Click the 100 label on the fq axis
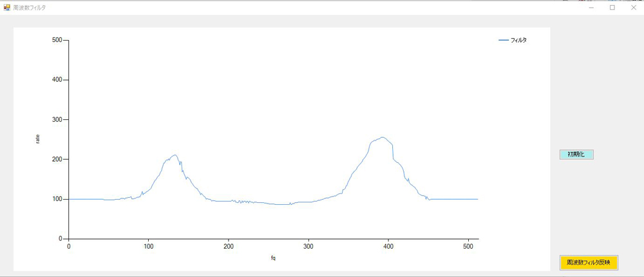This screenshot has height=277, width=644. (x=149, y=246)
